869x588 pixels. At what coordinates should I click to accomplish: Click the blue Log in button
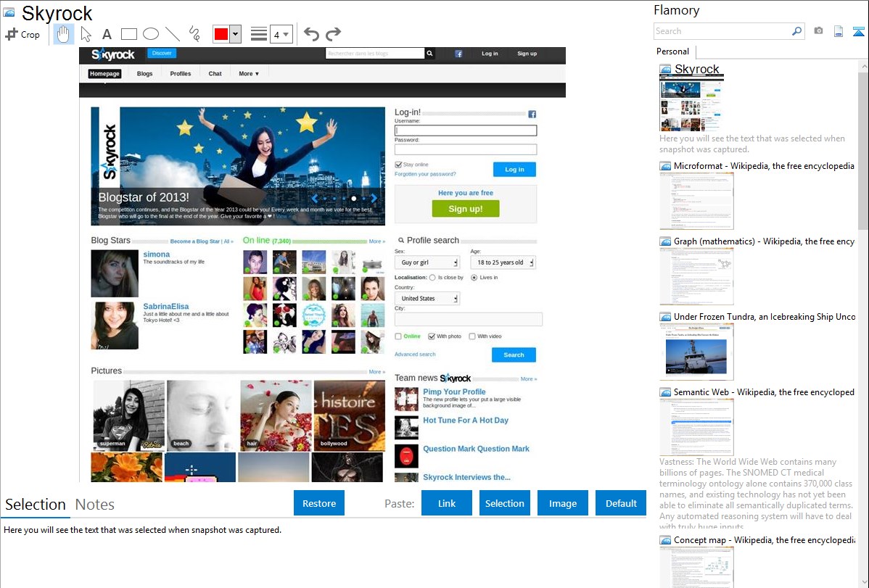[514, 169]
